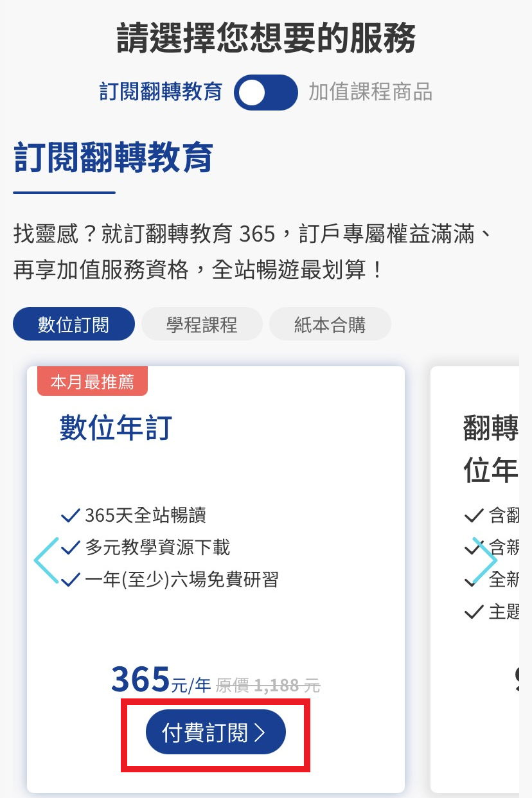Click the 365元/年 price text
The width and height of the screenshot is (532, 798).
click(161, 680)
